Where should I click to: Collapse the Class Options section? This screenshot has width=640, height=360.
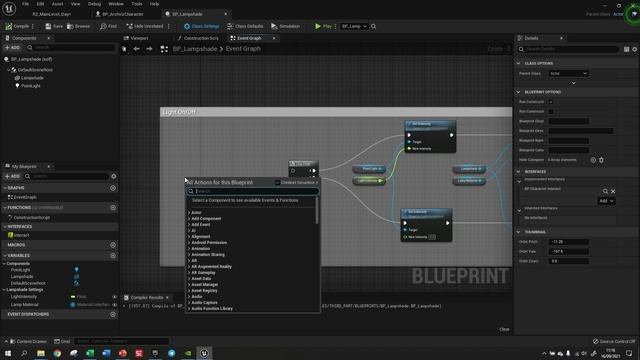[x=518, y=63]
